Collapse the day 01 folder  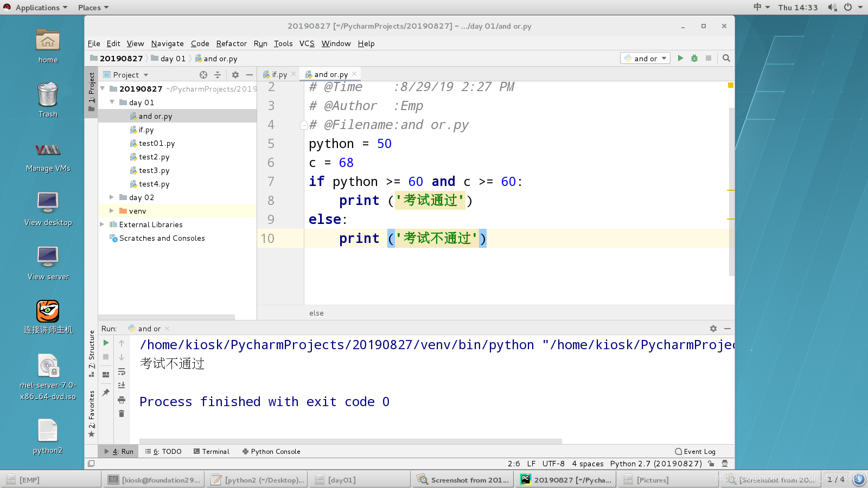112,102
